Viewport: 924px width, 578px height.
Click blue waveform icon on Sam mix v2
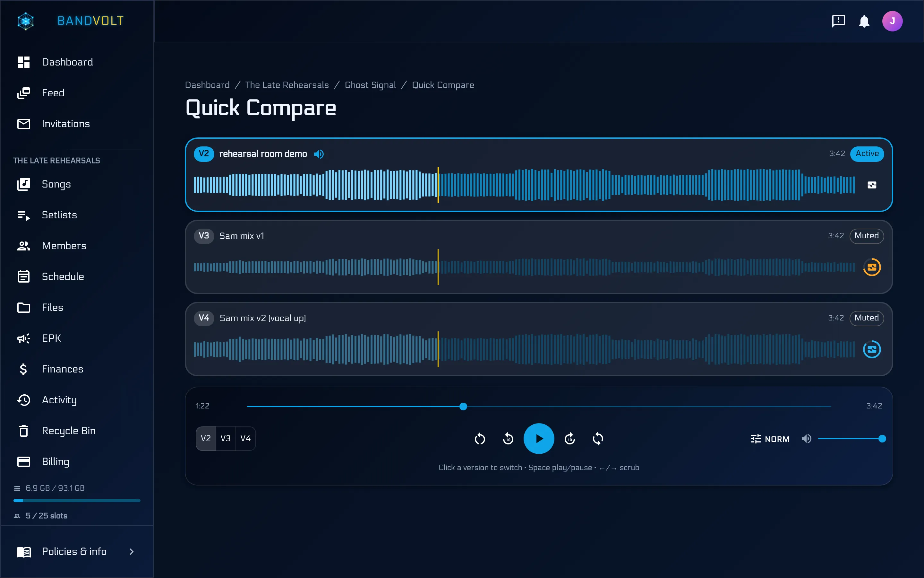point(872,349)
